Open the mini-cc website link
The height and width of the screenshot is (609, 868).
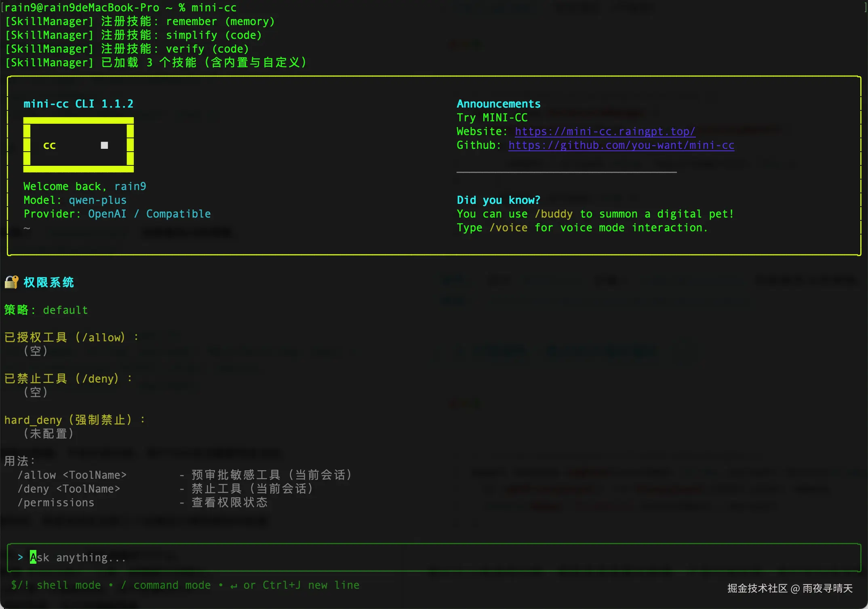(605, 131)
